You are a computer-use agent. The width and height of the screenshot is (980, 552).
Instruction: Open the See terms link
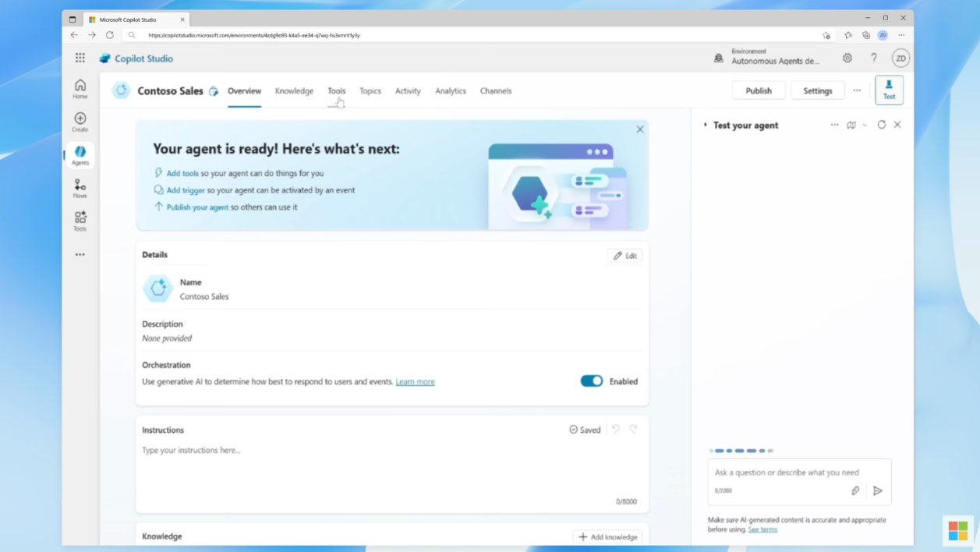[762, 529]
